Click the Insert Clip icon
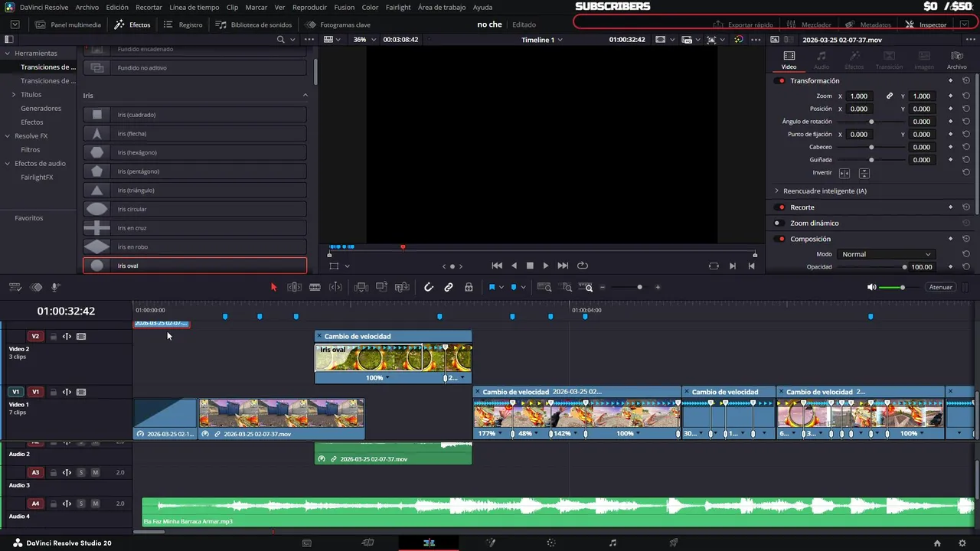 pos(361,287)
